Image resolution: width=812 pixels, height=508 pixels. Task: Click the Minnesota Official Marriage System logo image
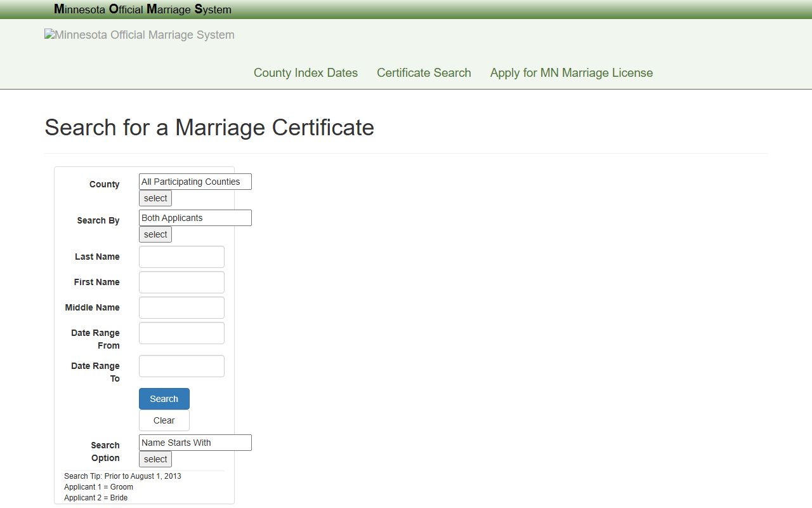click(x=140, y=35)
